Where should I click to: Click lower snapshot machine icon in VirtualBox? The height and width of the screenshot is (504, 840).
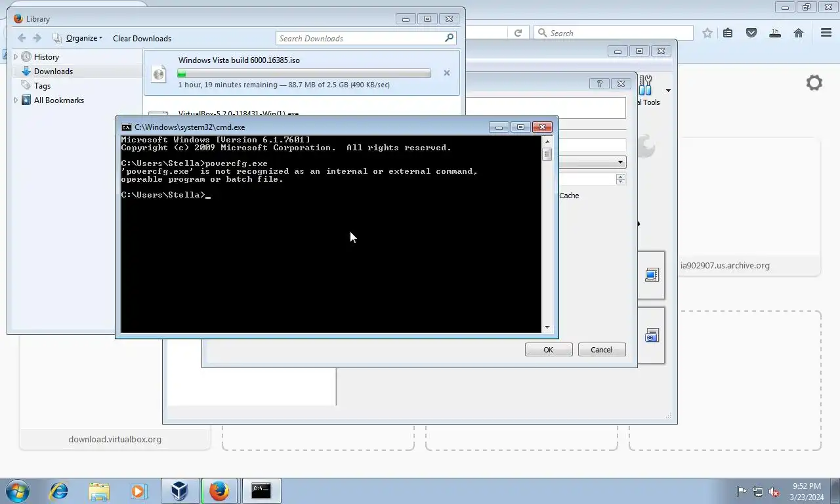(652, 335)
